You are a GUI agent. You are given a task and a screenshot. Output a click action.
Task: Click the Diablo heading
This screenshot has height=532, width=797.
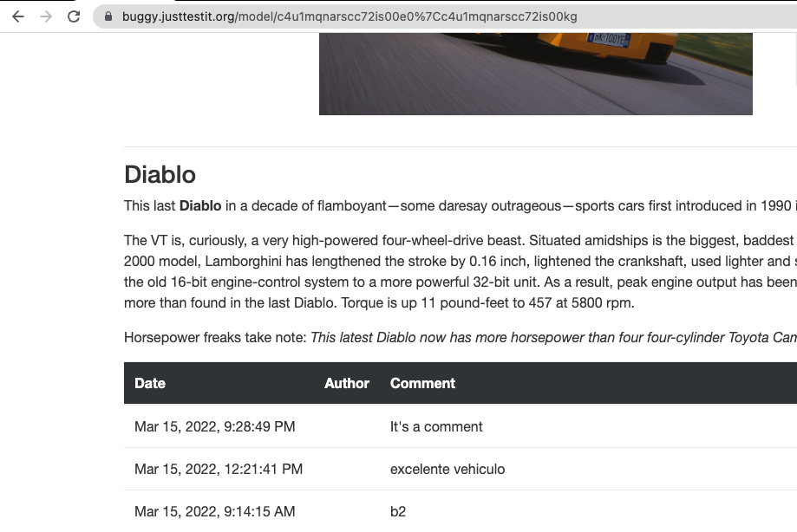point(160,175)
